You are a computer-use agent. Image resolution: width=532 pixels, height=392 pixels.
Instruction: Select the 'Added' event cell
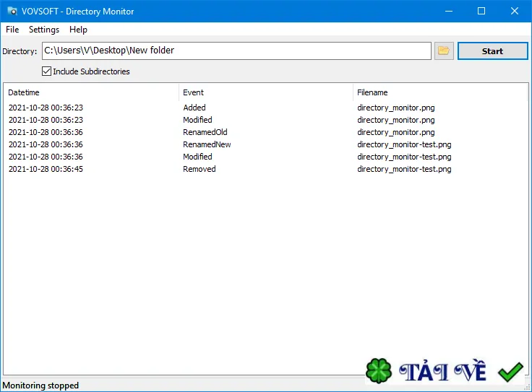[194, 108]
